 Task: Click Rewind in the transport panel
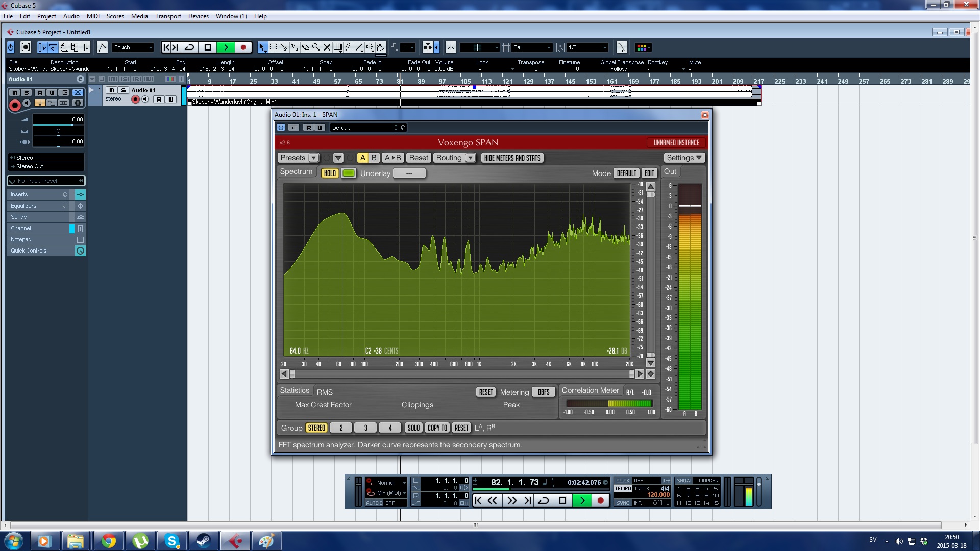pos(493,500)
